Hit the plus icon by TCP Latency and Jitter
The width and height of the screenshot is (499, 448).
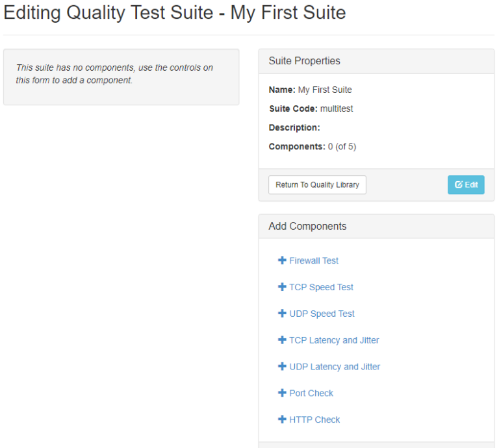[282, 340]
